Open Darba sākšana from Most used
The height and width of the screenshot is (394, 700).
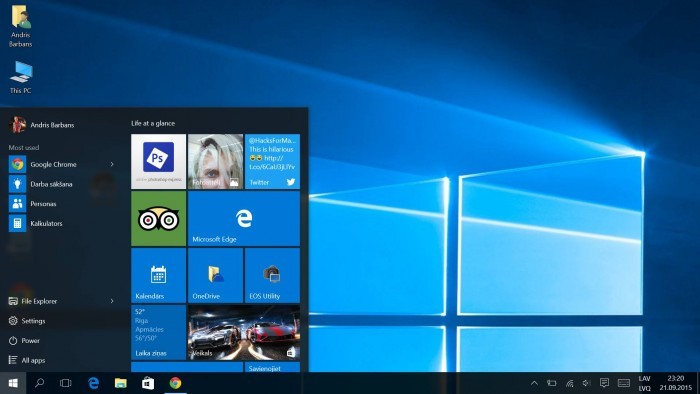[x=62, y=184]
